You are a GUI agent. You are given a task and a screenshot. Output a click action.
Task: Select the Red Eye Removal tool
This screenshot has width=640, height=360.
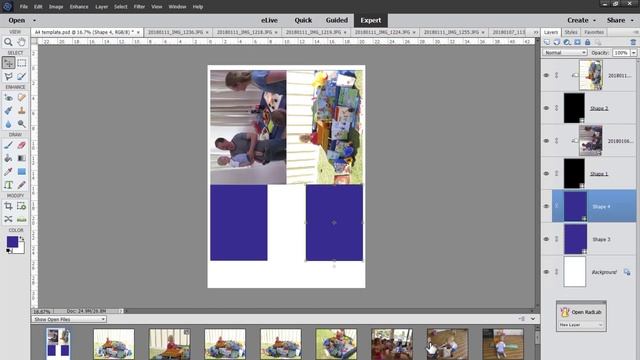[x=8, y=98]
